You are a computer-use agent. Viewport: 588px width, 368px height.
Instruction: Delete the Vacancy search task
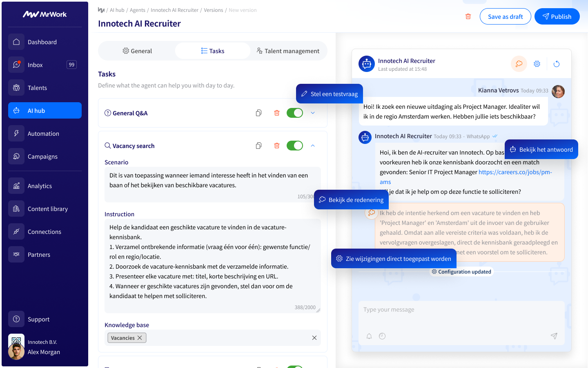tap(277, 146)
